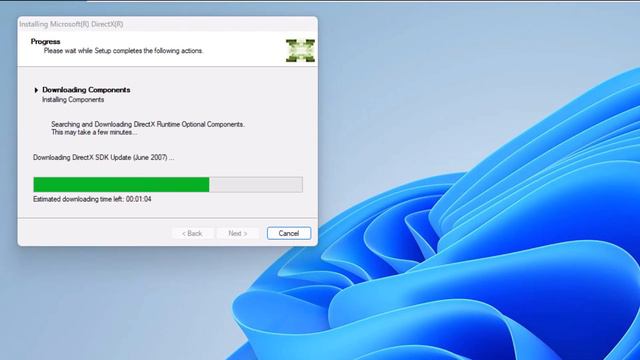Select the 'Installing Components' step text
This screenshot has height=360, width=640.
click(x=73, y=100)
